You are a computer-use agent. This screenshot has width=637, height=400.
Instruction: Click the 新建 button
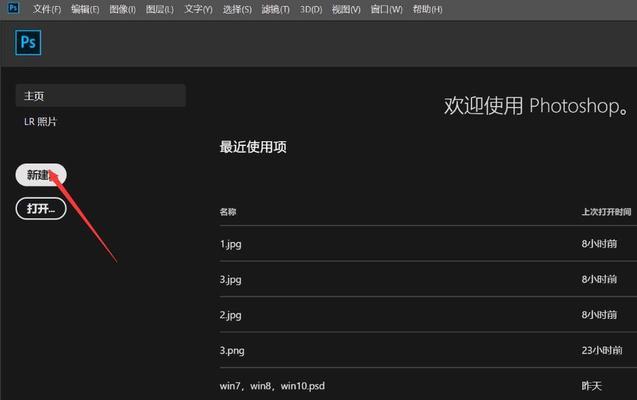coord(41,175)
